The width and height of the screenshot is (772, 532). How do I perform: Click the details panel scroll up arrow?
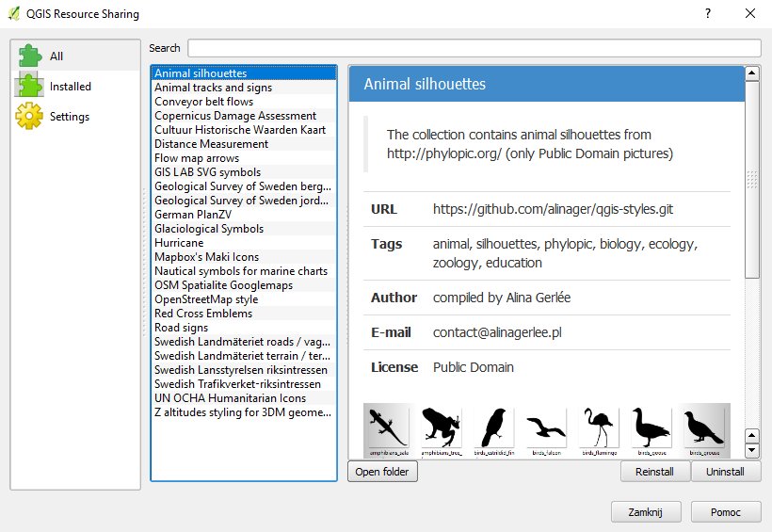(x=752, y=73)
